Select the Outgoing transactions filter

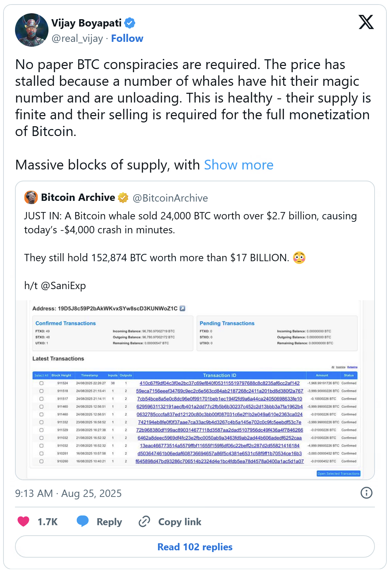tap(352, 367)
